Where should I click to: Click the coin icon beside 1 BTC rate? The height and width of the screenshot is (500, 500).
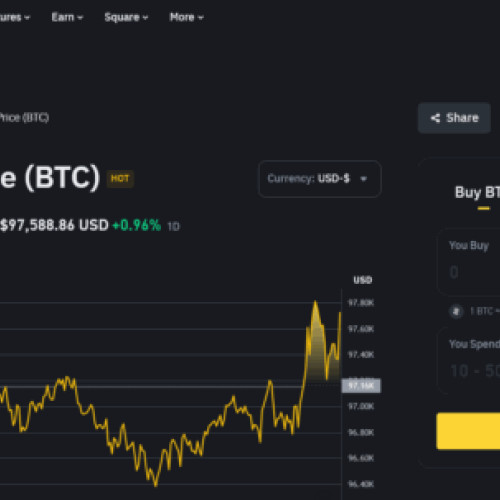pos(456,311)
